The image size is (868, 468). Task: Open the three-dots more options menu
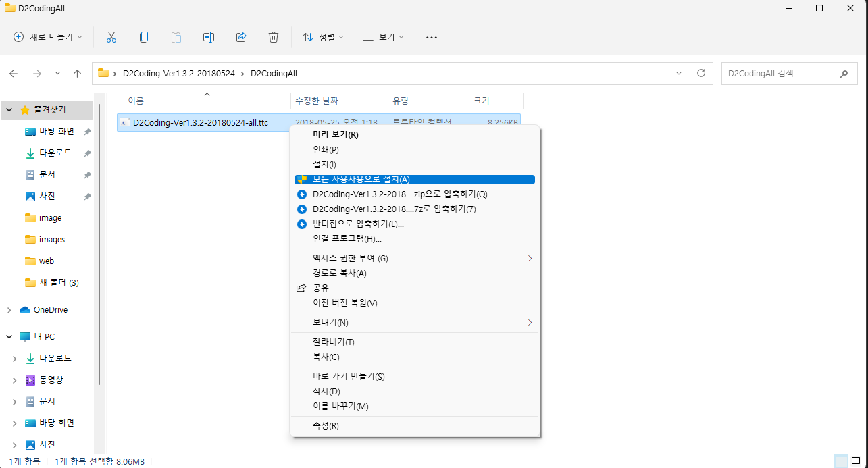(432, 38)
